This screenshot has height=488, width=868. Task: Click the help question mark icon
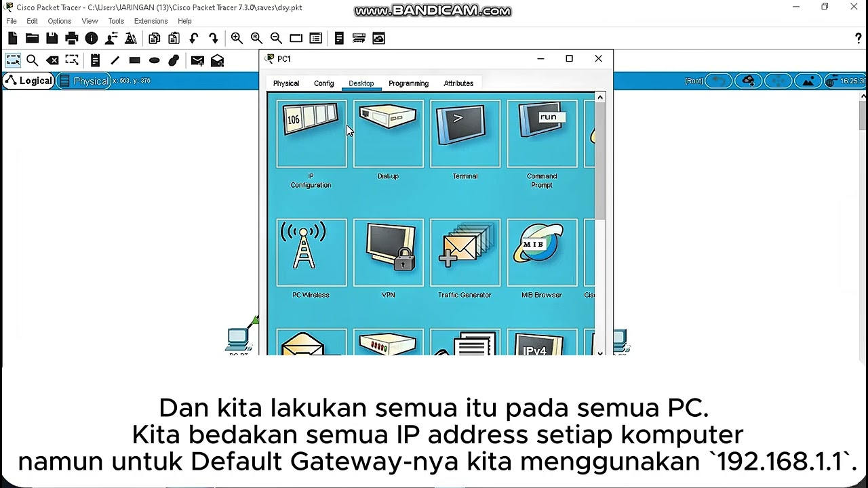[859, 39]
